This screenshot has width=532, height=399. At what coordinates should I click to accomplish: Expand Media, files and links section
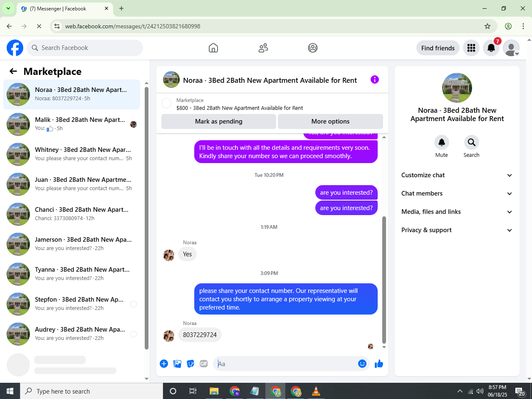coord(457,212)
